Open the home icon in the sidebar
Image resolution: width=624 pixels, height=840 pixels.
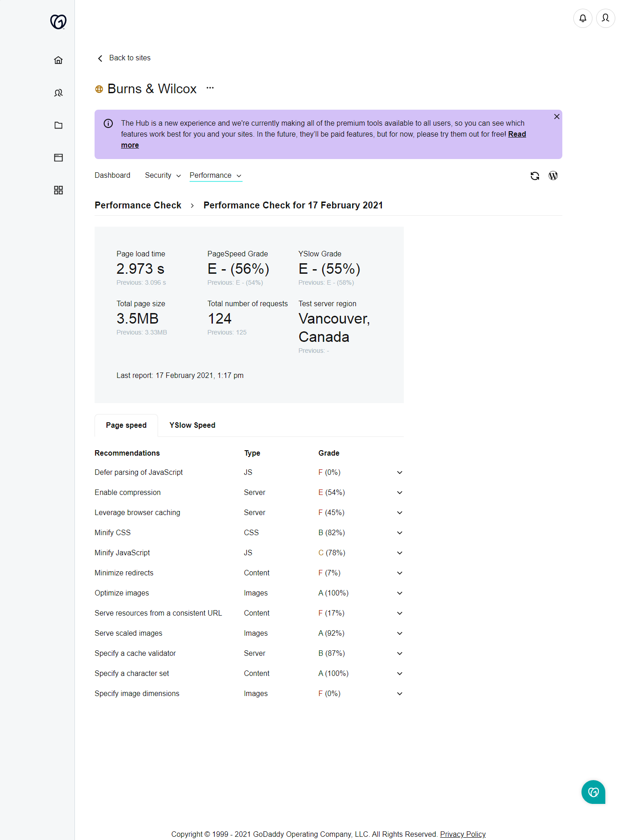point(58,60)
